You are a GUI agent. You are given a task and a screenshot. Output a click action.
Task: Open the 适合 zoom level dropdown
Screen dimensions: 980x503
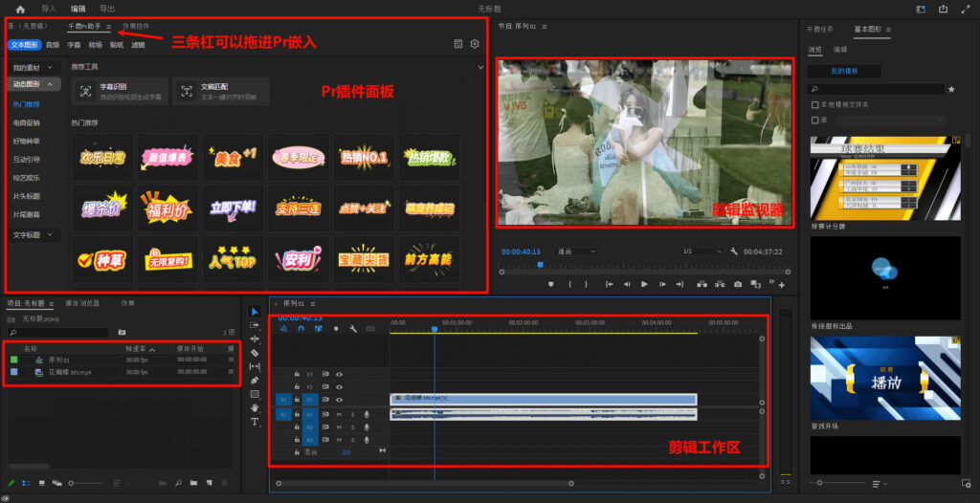tap(576, 251)
